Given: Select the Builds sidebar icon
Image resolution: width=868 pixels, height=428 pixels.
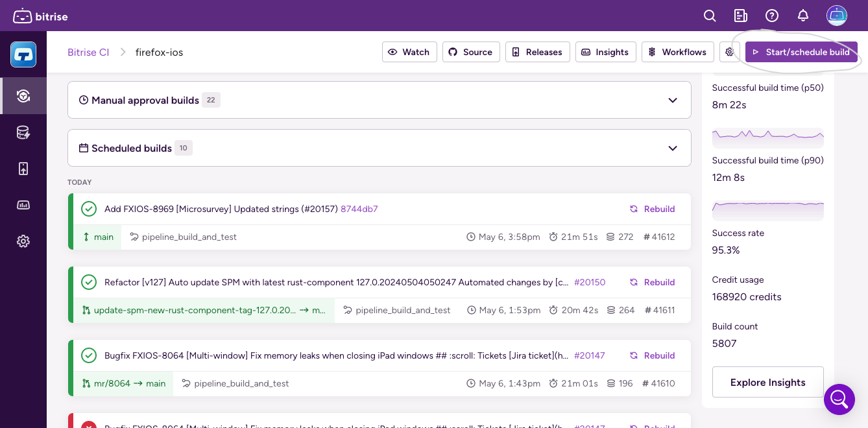Looking at the screenshot, I should click(x=23, y=96).
